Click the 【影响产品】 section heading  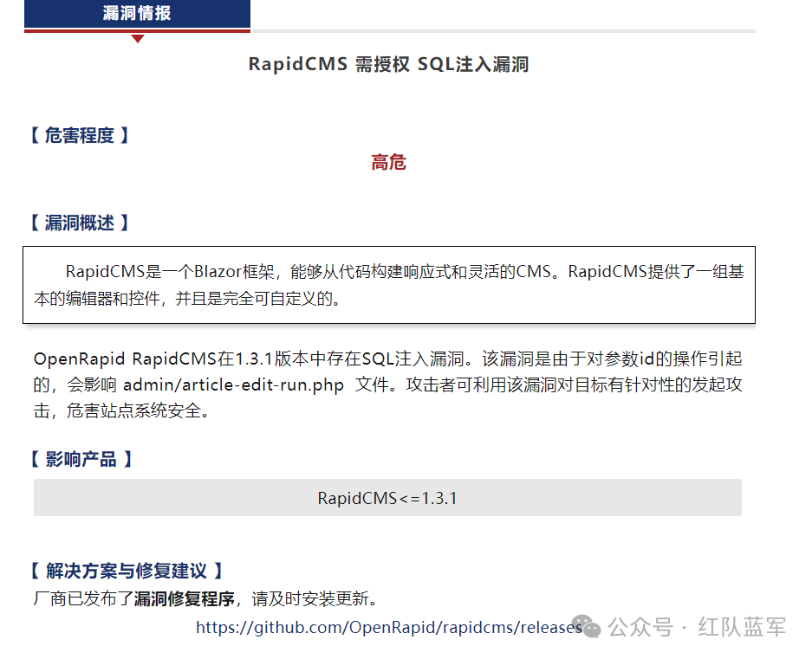tap(81, 459)
